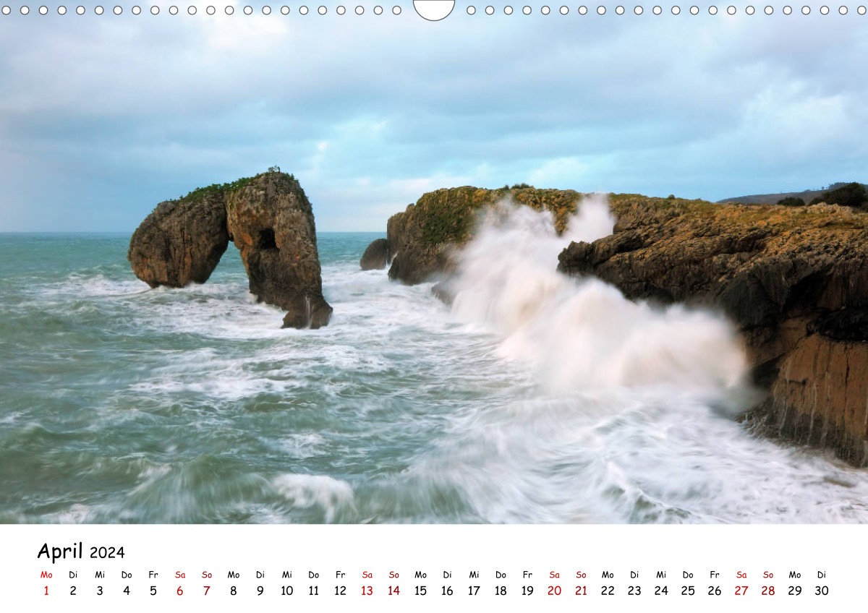Select red Sunday date 28
This screenshot has width=868, height=613.
[769, 591]
